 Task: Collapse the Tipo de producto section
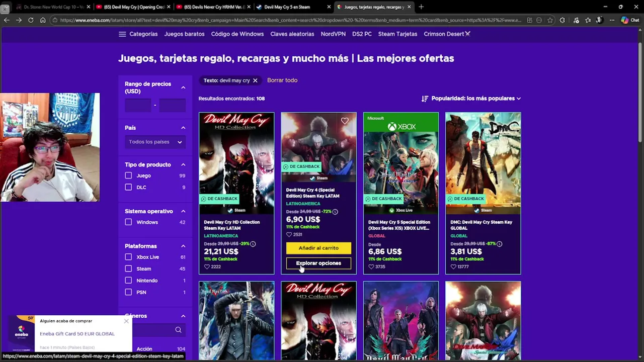(x=183, y=165)
